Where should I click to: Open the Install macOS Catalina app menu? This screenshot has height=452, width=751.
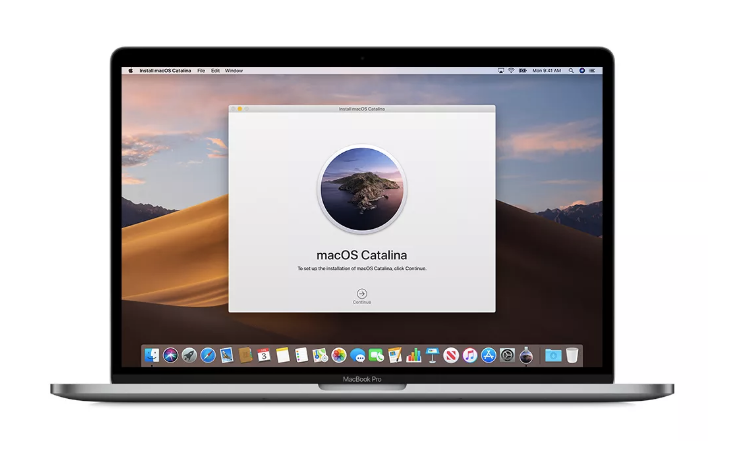(165, 70)
